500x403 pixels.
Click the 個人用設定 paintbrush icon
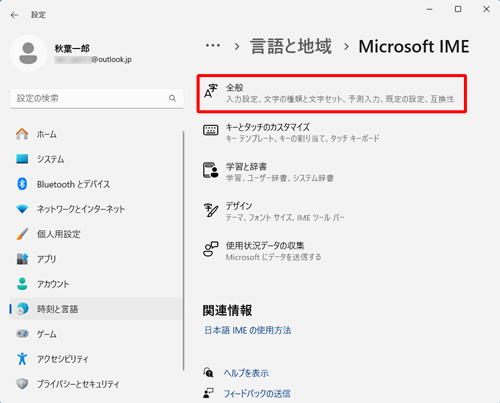(x=22, y=234)
